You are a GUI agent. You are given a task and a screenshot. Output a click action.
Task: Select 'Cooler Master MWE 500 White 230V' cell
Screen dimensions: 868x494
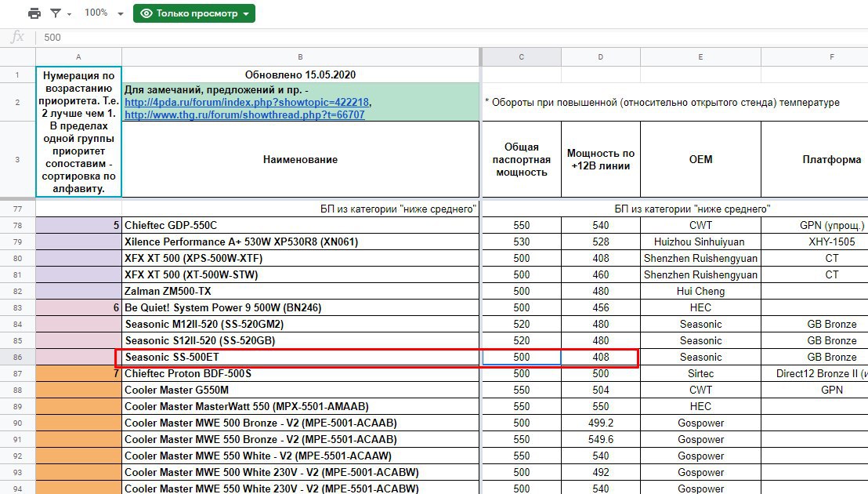pyautogui.click(x=301, y=472)
